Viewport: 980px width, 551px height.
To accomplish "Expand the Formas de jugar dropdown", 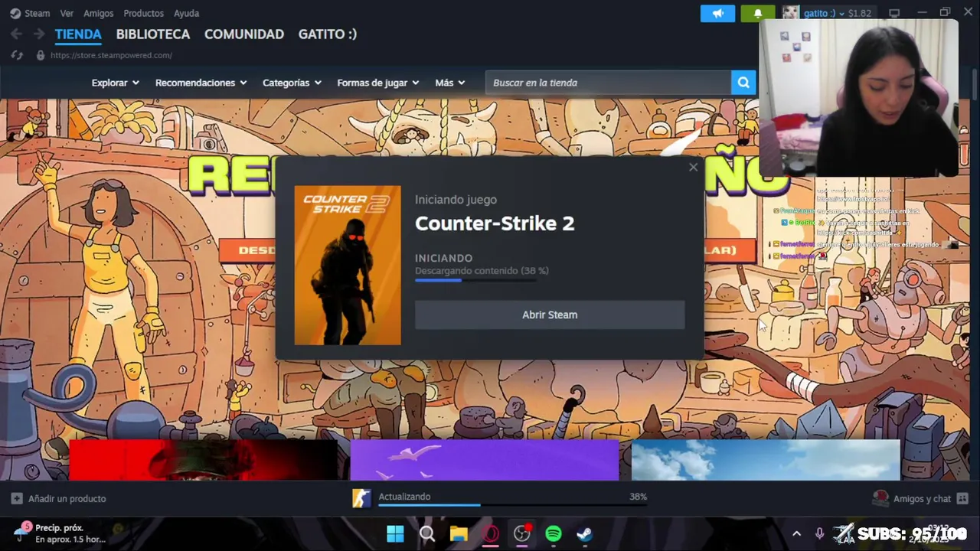I will [x=378, y=83].
